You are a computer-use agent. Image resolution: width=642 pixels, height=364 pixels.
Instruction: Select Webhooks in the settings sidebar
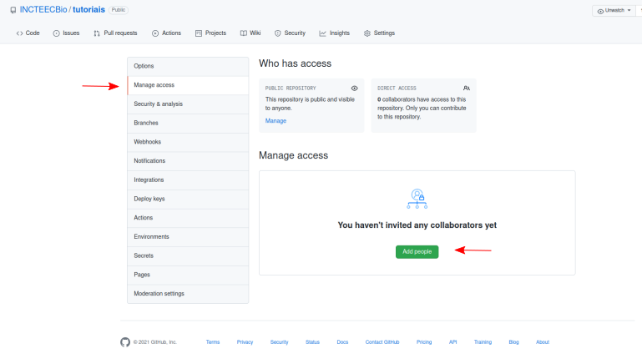pos(148,142)
